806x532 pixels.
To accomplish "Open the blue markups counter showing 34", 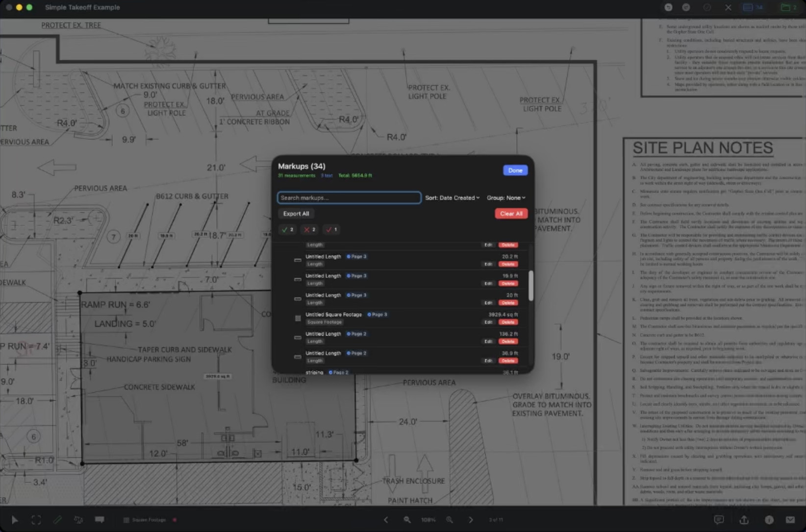I will tap(754, 7).
